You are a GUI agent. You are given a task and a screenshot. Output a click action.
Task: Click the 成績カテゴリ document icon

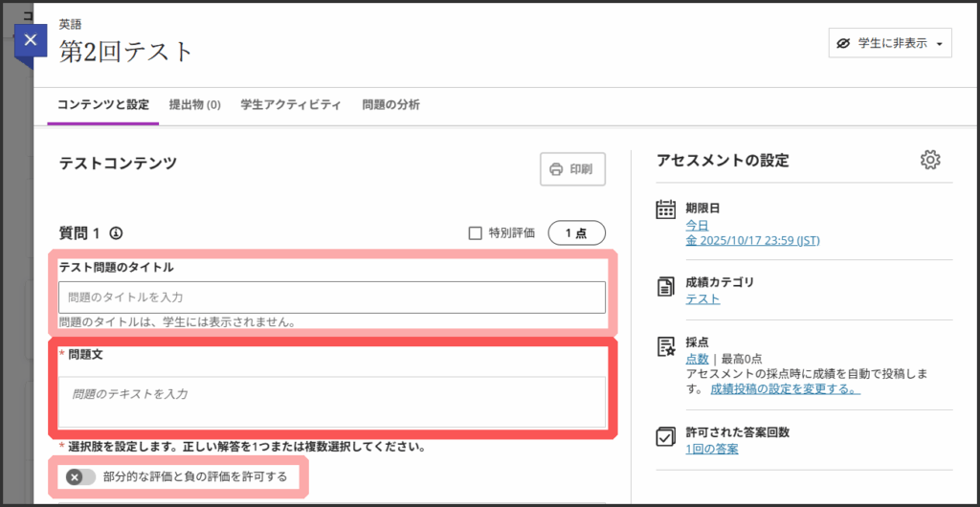pyautogui.click(x=666, y=287)
